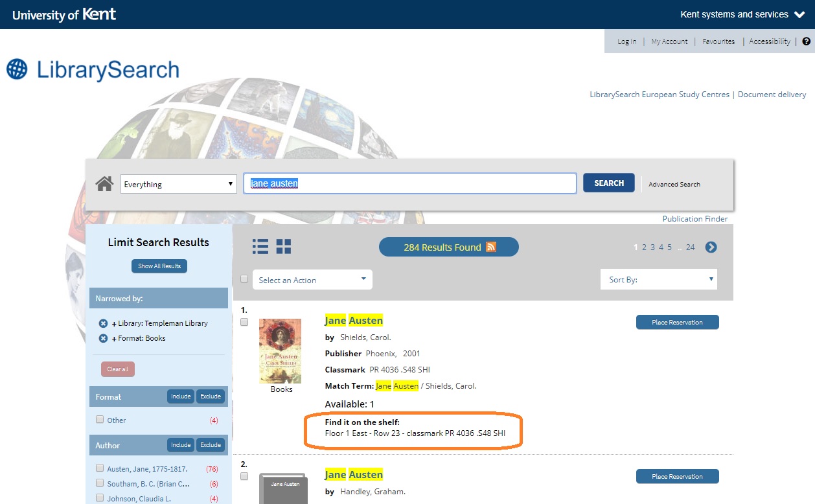The height and width of the screenshot is (504, 815).
Task: Switch to list view icon
Action: tap(260, 246)
